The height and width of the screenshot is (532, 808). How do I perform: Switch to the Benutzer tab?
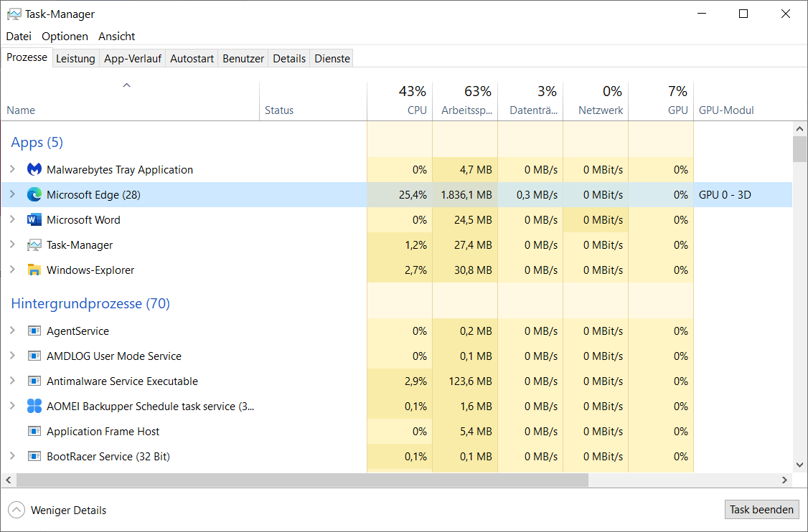(x=243, y=59)
